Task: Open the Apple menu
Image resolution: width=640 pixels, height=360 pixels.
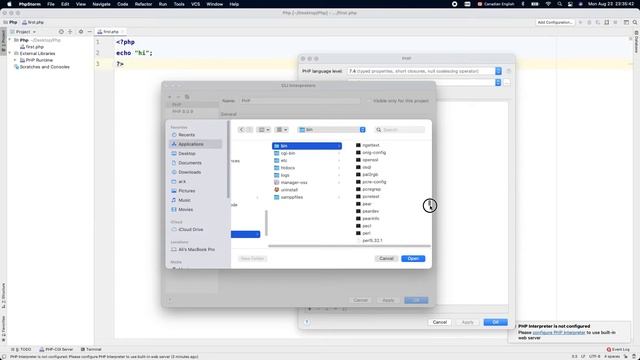Action: pyautogui.click(x=9, y=4)
